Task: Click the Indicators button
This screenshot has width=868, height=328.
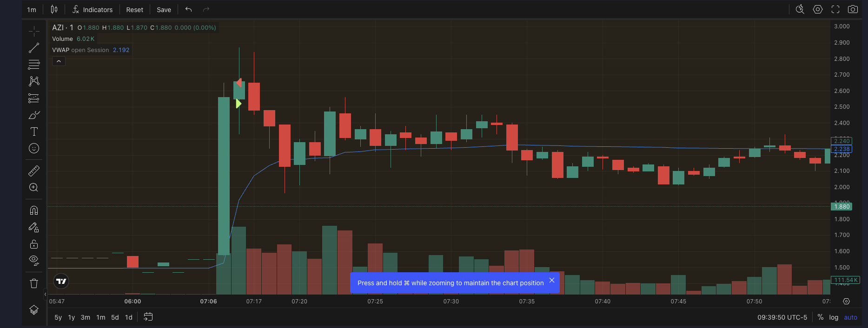Action: pos(93,10)
